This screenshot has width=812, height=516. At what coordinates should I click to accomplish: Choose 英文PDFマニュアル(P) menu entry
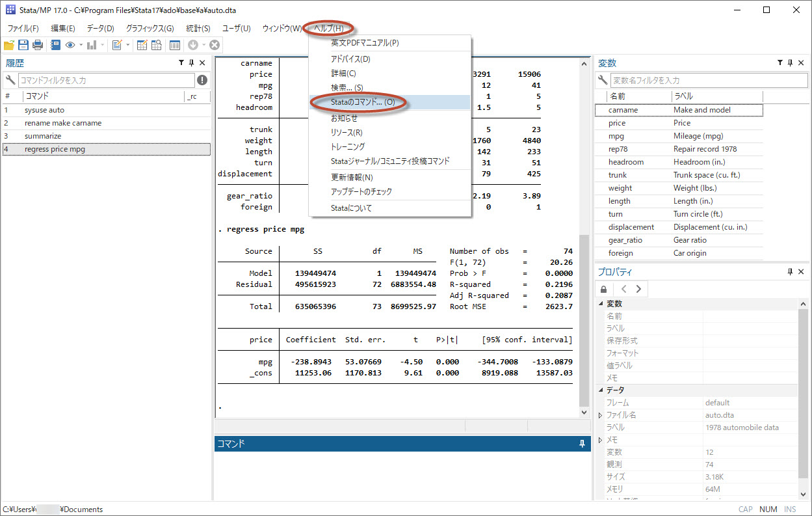tap(390, 43)
